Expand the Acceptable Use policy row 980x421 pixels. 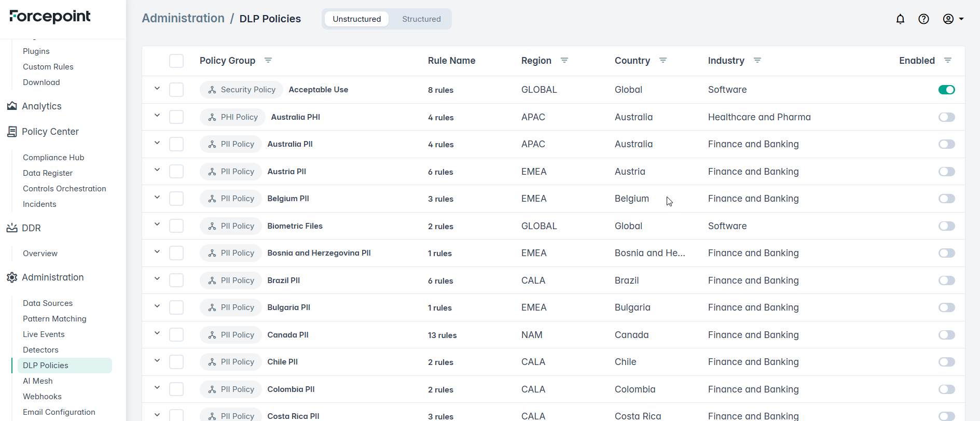click(x=157, y=89)
